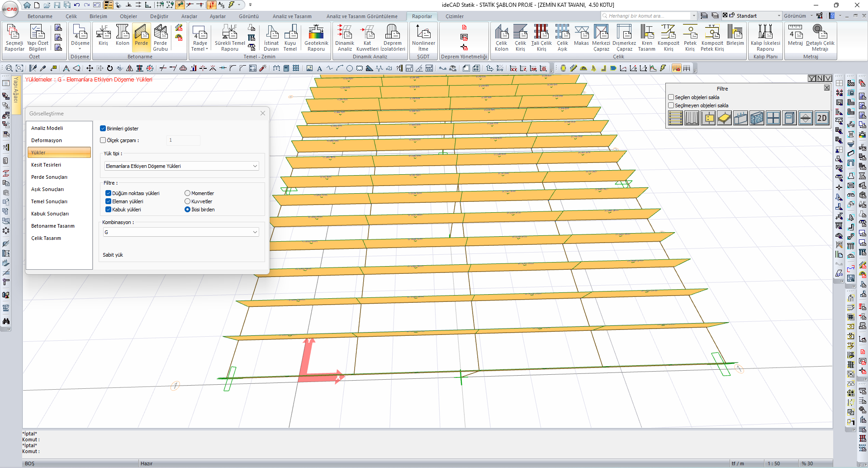Check Seçilmeyen objeleri sakla

671,105
